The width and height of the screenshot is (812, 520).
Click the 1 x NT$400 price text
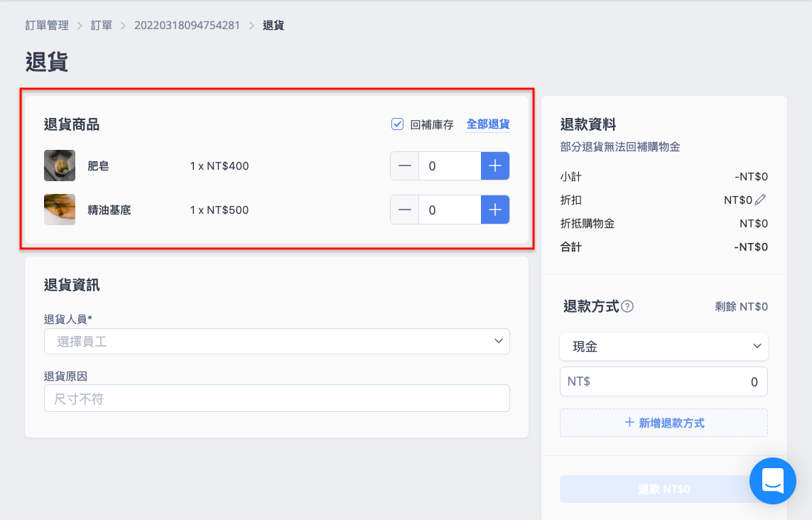coord(219,166)
